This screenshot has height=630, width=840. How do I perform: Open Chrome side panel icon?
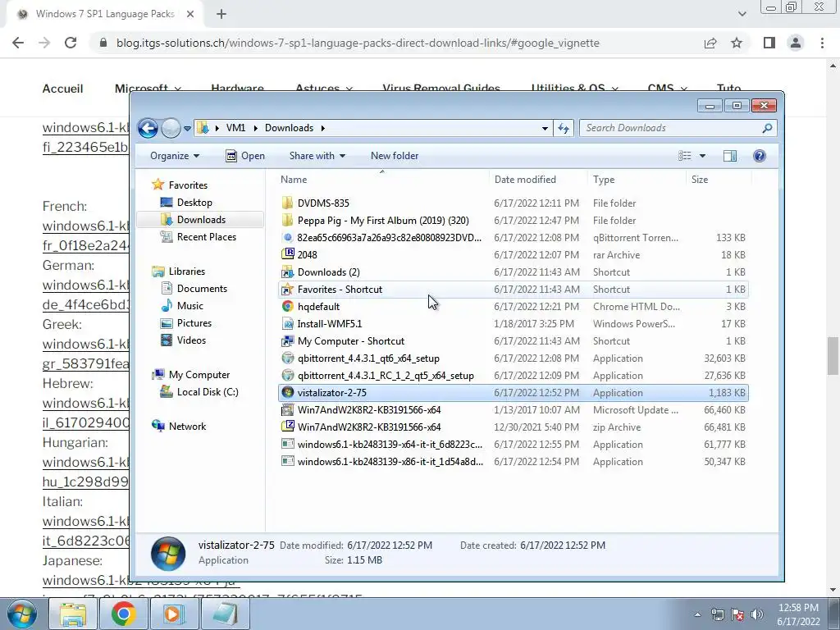pos(769,43)
